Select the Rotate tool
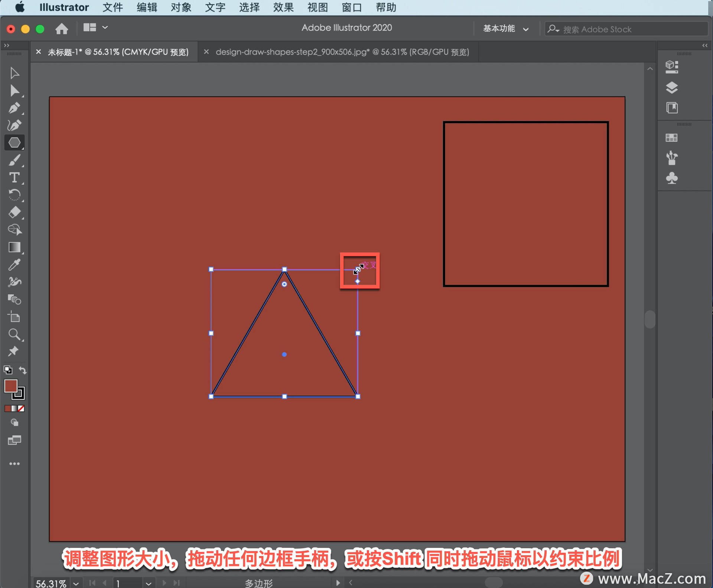 [14, 195]
